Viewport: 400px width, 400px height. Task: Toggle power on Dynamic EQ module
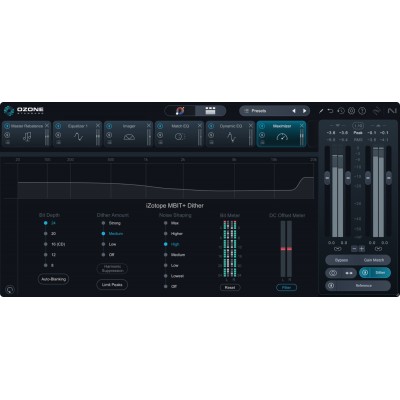tap(211, 126)
